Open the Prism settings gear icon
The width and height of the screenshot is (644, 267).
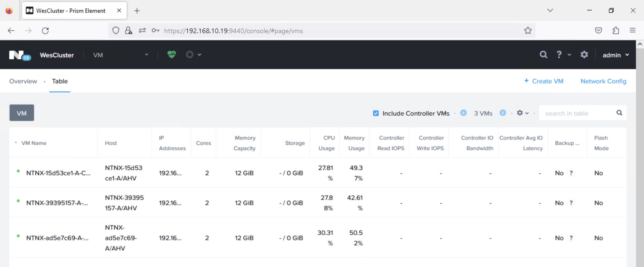[584, 54]
